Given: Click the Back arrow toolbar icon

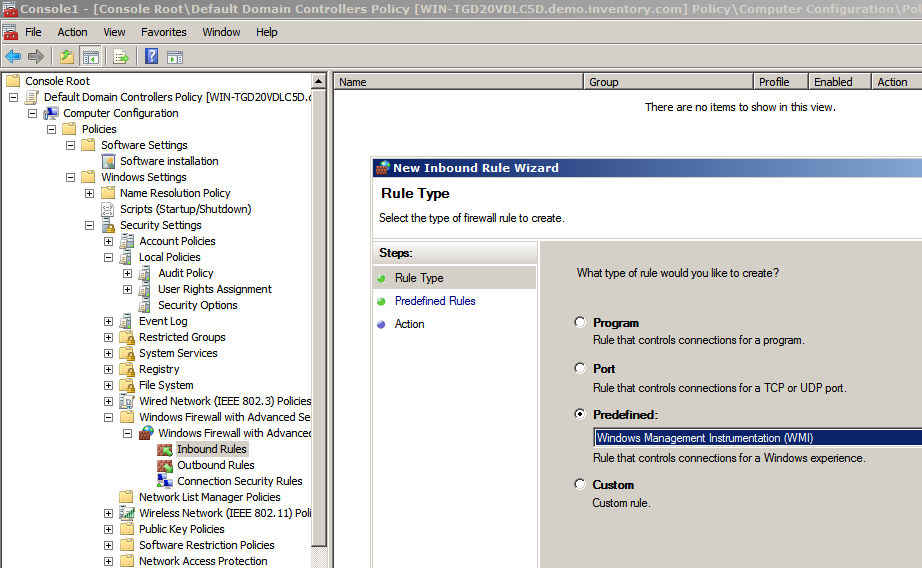Looking at the screenshot, I should coord(13,56).
